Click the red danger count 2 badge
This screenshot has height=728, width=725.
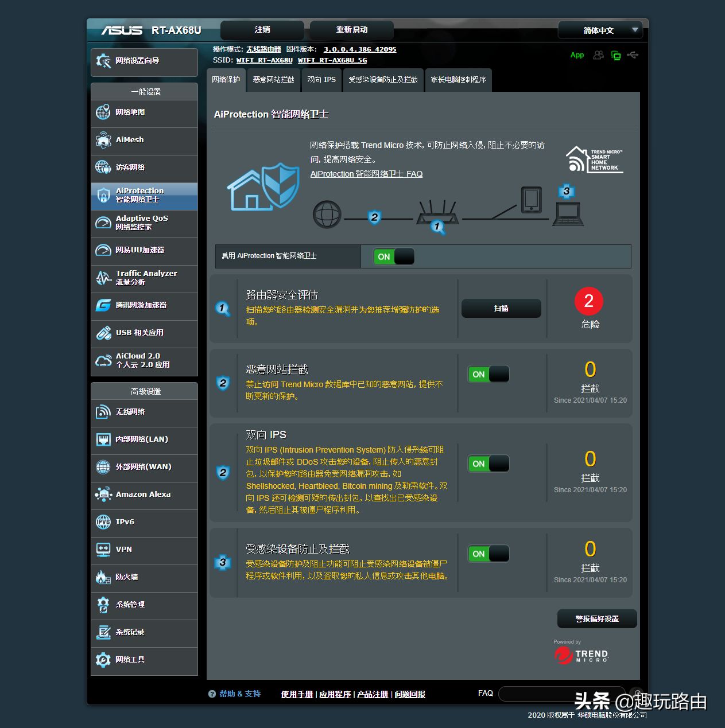pos(589,301)
